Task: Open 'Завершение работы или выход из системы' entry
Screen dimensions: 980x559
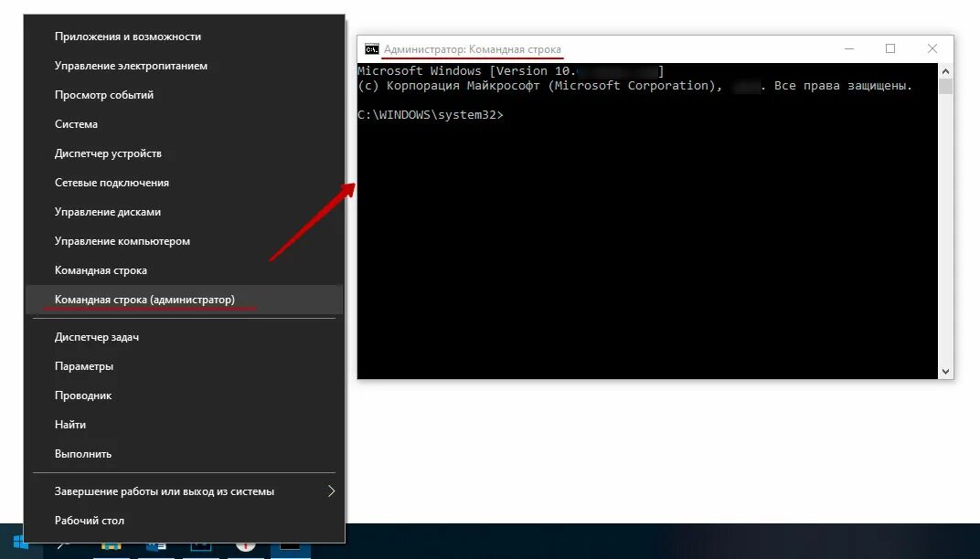Action: (185, 491)
